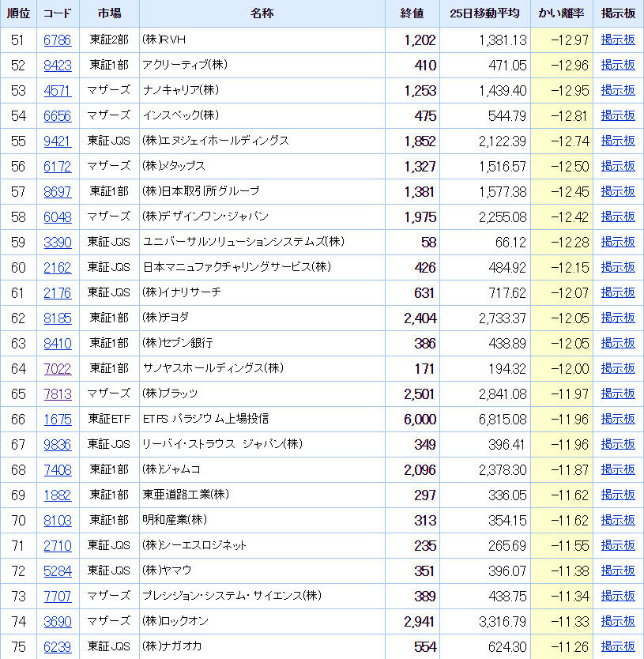Click the 名称 column header
This screenshot has height=659, width=644.
262,13
